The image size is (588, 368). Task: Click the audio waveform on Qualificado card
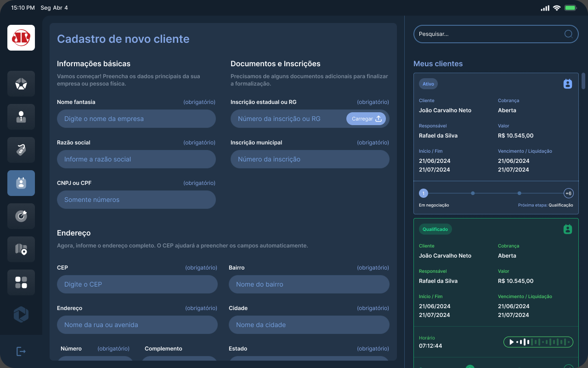(x=543, y=342)
